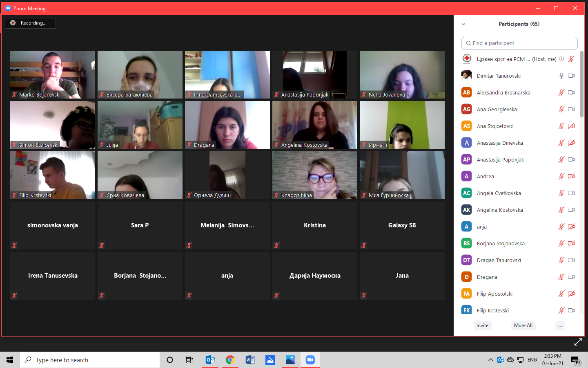Click the Find a participant search field
Screen dimensions: 588x368
coord(519,43)
